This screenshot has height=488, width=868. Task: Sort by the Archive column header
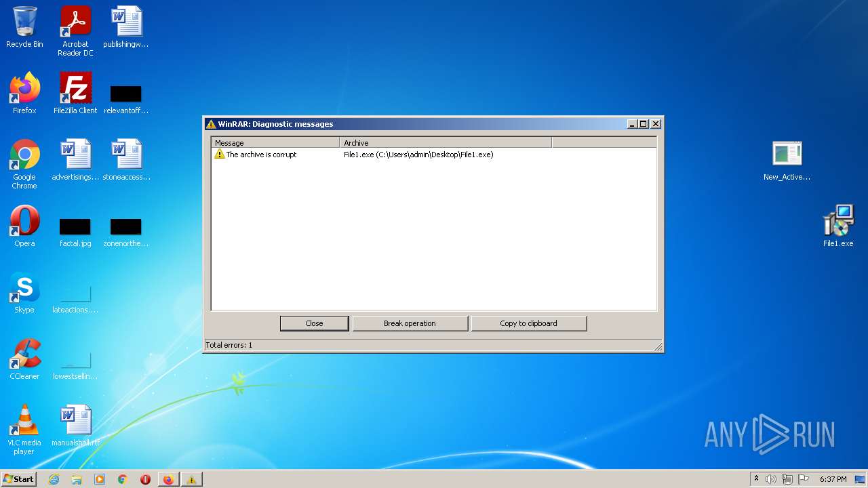point(446,143)
